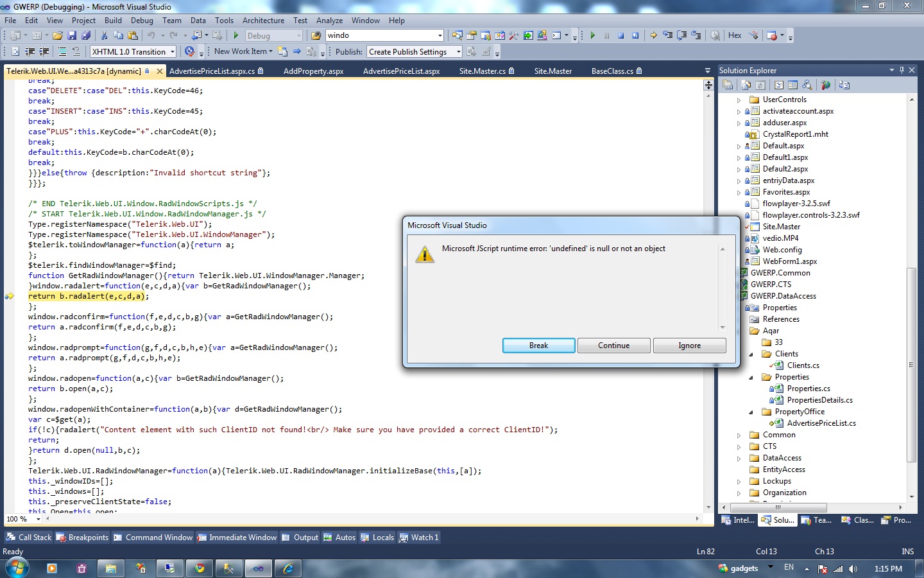Click the green Start Debugging arrow beside Debug

pos(236,36)
